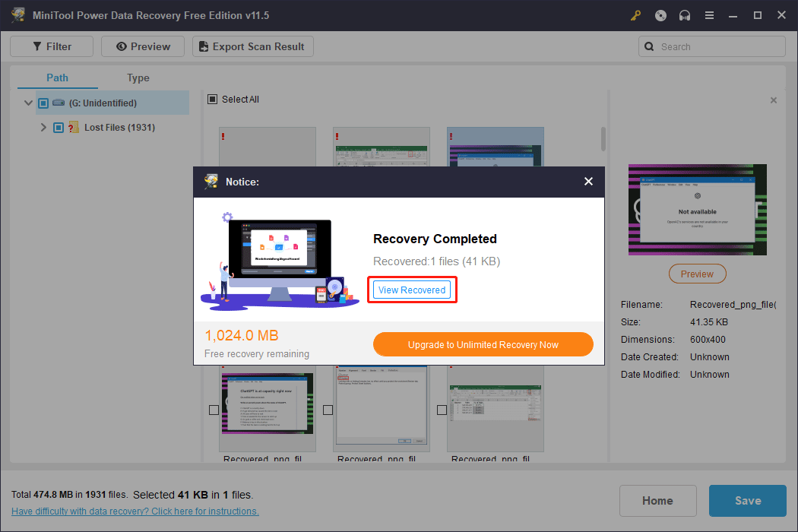Viewport: 798px width, 532px height.
Task: Click the G: Unidentified drive icon
Action: [59, 103]
